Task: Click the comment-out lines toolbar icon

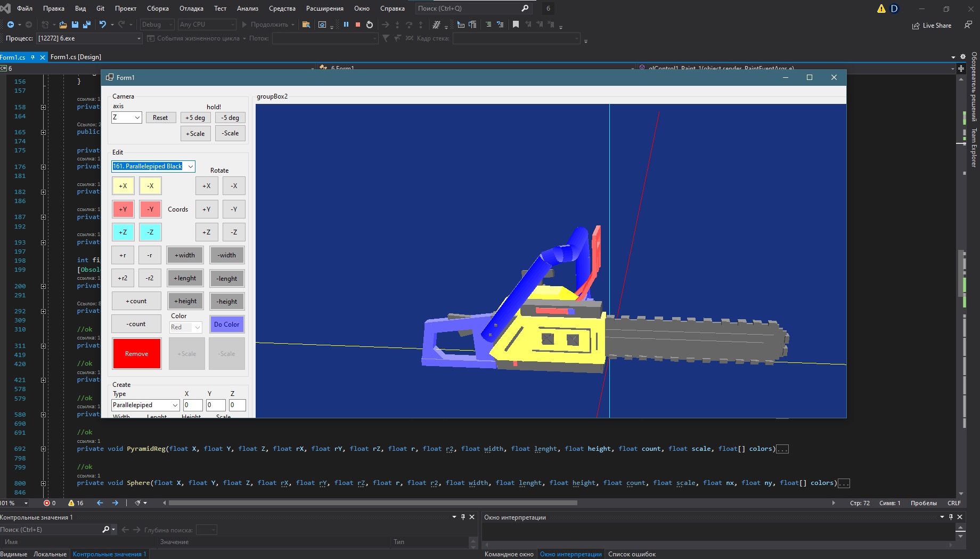Action: click(x=488, y=25)
